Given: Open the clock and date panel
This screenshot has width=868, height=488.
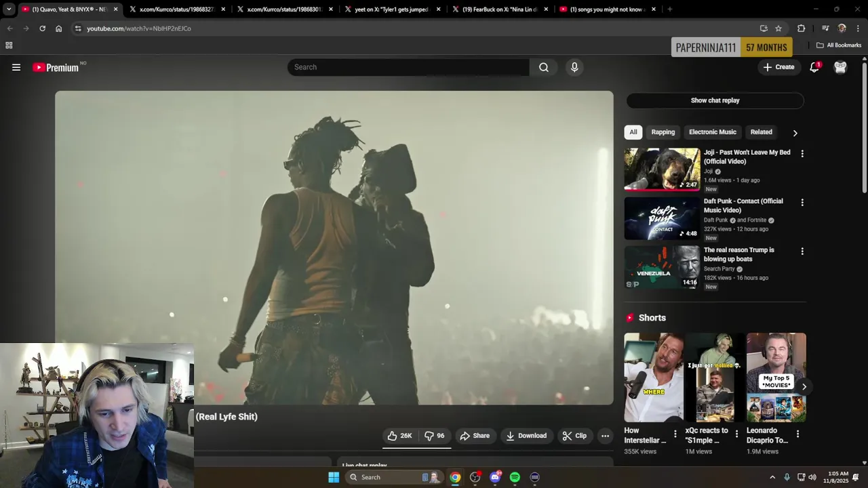Looking at the screenshot, I should point(837,477).
